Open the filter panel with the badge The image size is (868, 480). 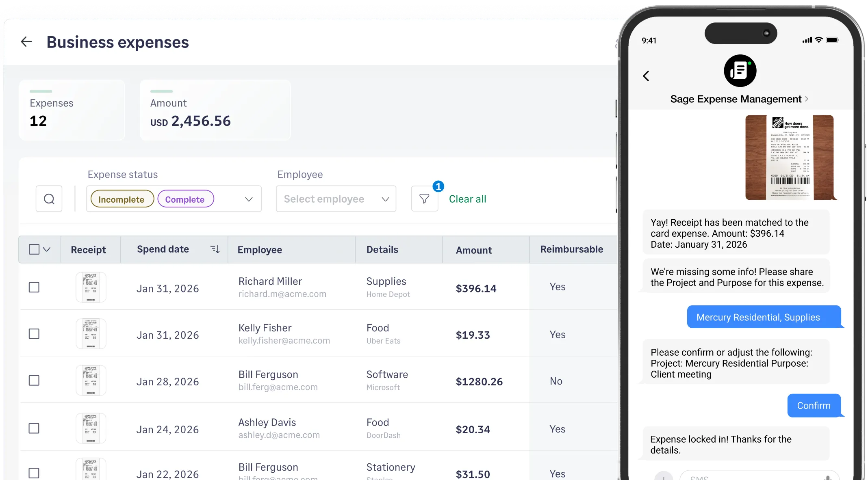424,199
